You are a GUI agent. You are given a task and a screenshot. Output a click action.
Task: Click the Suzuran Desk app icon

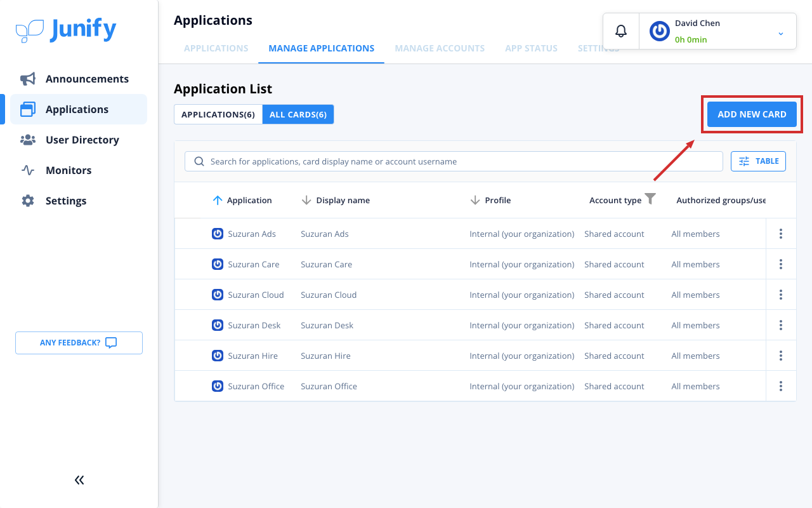tap(218, 325)
